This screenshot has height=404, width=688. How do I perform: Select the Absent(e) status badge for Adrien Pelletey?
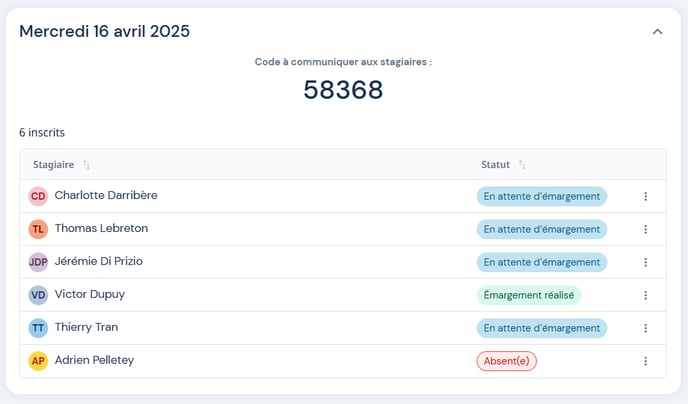tap(506, 361)
